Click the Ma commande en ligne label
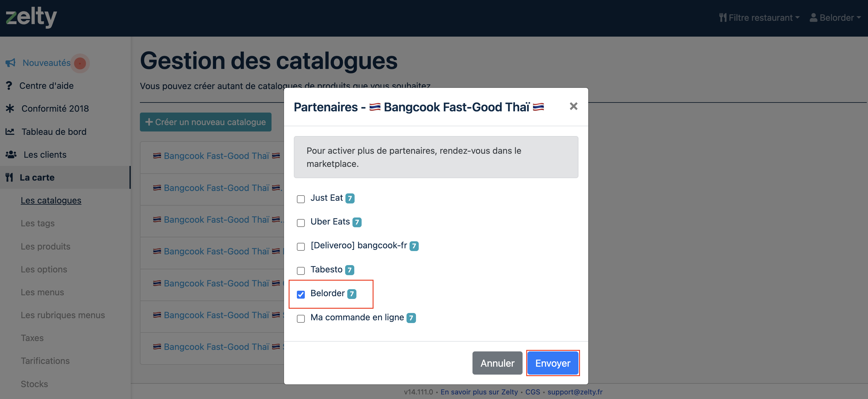This screenshot has width=868, height=399. pos(357,317)
